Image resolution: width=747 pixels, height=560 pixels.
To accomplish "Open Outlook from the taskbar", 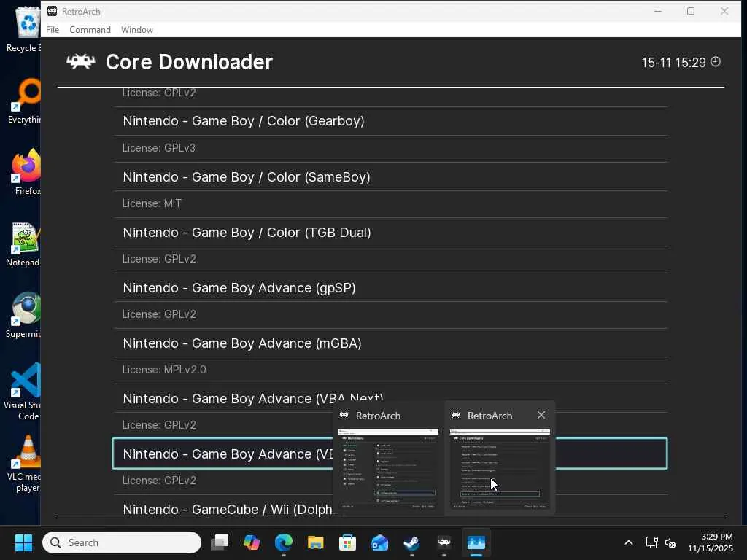I will click(379, 542).
